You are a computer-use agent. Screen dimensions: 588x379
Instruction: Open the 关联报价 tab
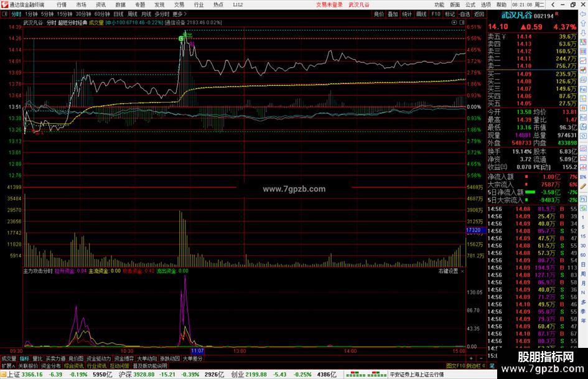click(x=28, y=366)
